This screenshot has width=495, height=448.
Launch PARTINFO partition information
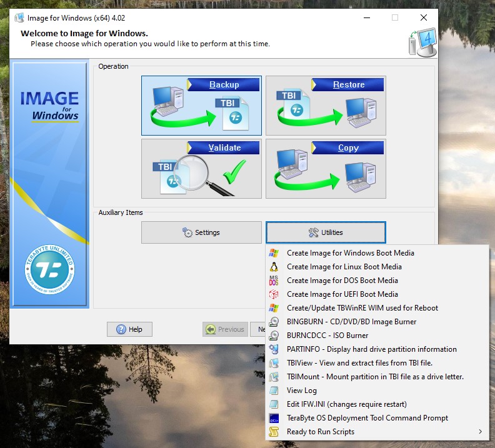pos(377,349)
